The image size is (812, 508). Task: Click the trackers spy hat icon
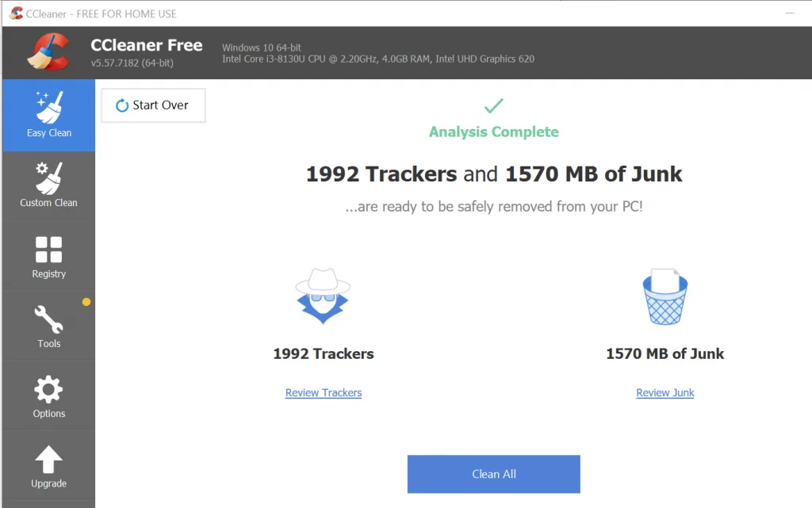pyautogui.click(x=323, y=296)
